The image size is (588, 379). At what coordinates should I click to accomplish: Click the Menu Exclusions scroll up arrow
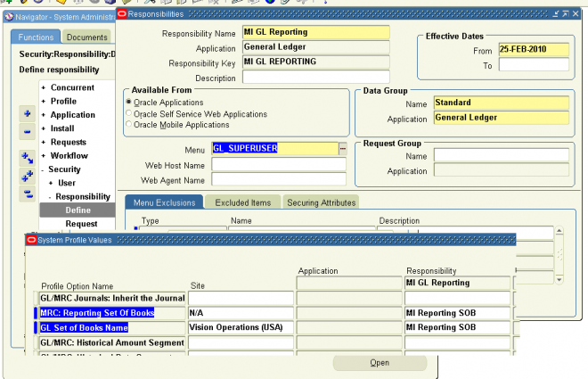click(x=559, y=230)
